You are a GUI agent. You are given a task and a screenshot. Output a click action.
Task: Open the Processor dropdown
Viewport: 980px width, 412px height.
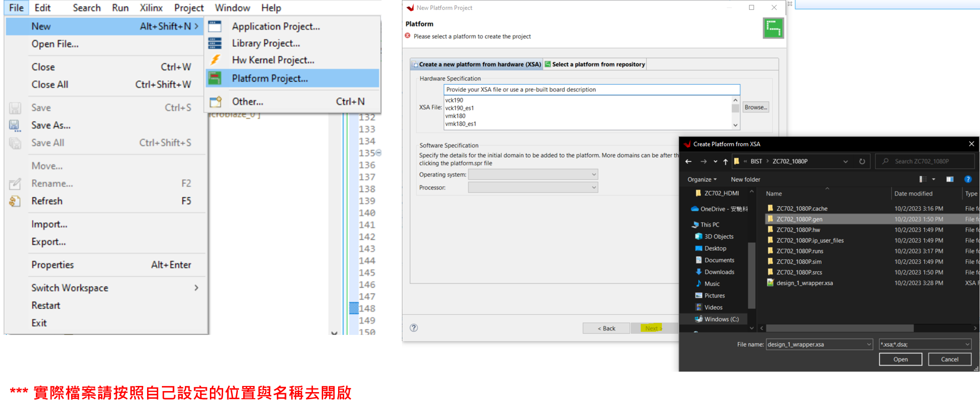[x=533, y=187]
